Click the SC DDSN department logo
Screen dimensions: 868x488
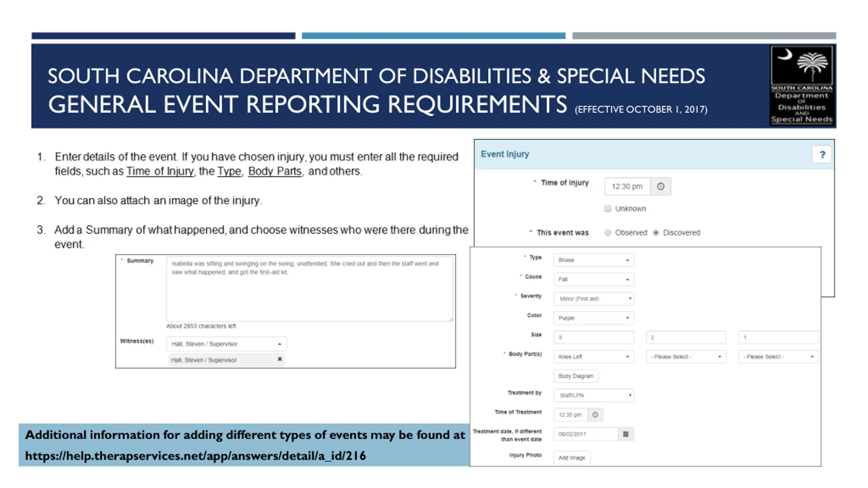click(802, 85)
